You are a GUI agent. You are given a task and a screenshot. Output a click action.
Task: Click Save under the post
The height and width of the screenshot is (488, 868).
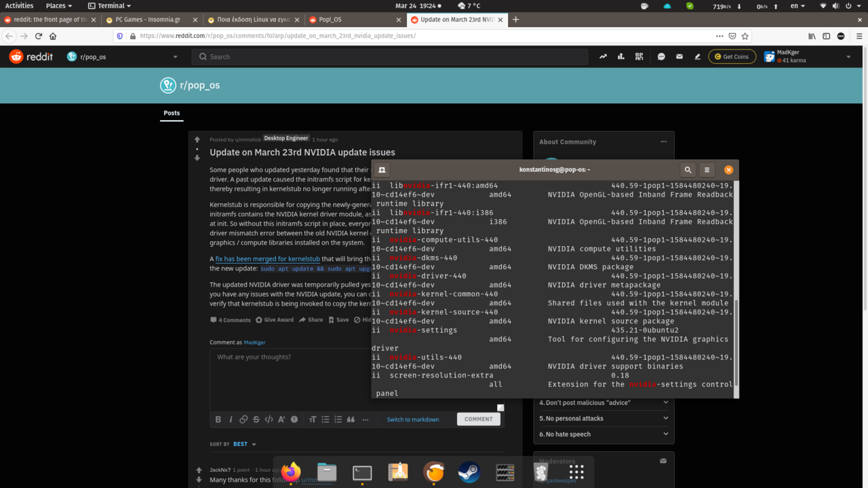338,320
